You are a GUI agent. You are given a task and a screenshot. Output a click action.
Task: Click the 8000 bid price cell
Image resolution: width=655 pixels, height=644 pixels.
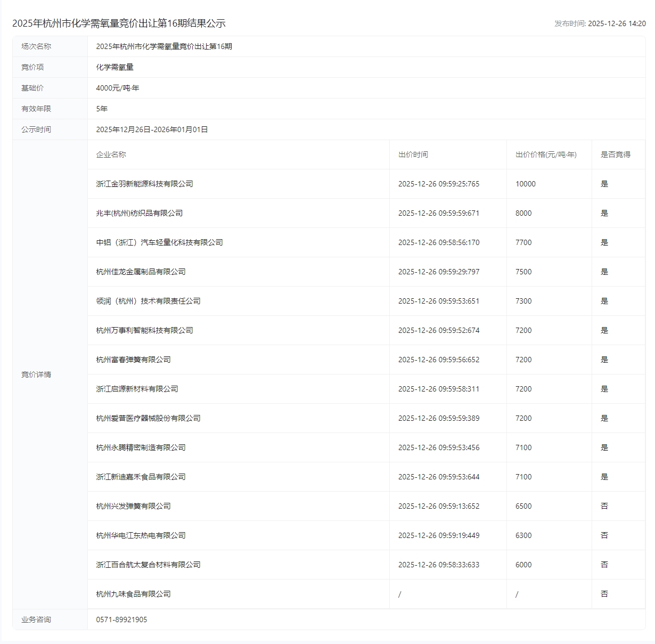click(x=523, y=213)
